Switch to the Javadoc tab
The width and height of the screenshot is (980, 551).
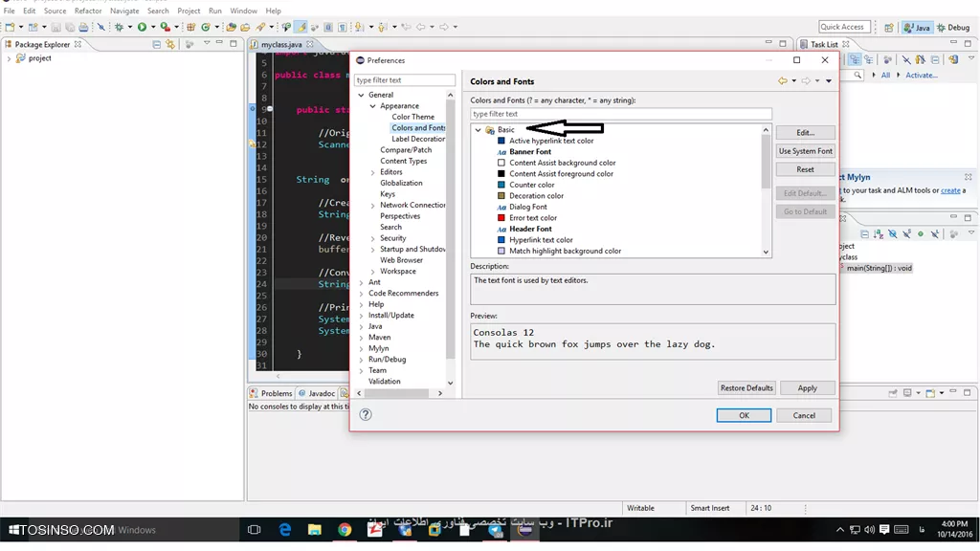(317, 393)
